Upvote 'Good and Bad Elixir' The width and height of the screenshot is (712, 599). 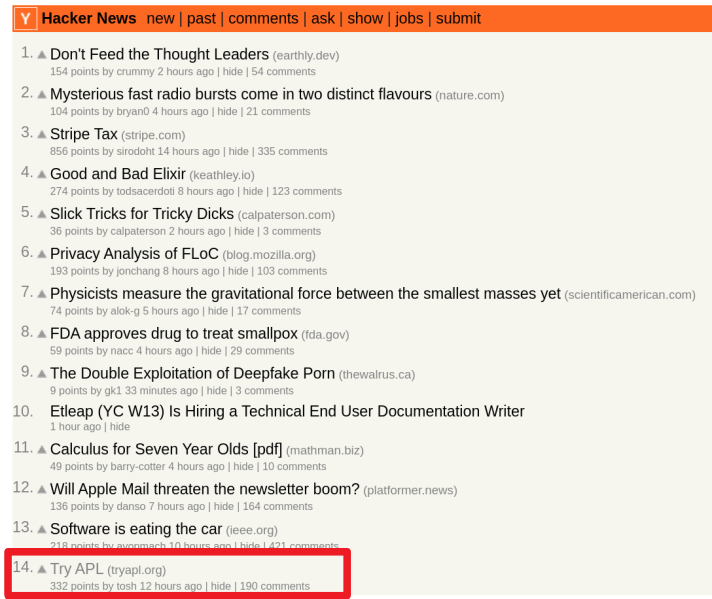click(42, 174)
